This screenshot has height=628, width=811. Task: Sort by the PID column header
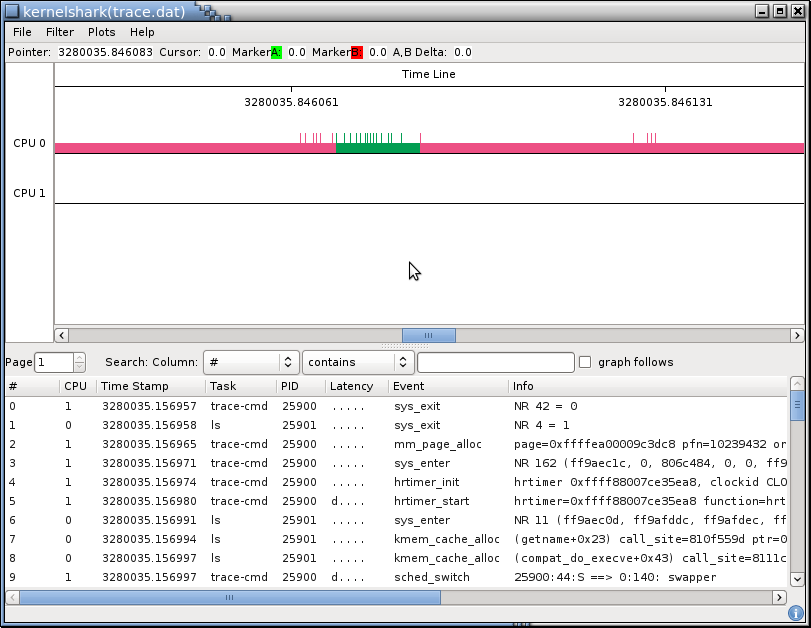coord(301,386)
